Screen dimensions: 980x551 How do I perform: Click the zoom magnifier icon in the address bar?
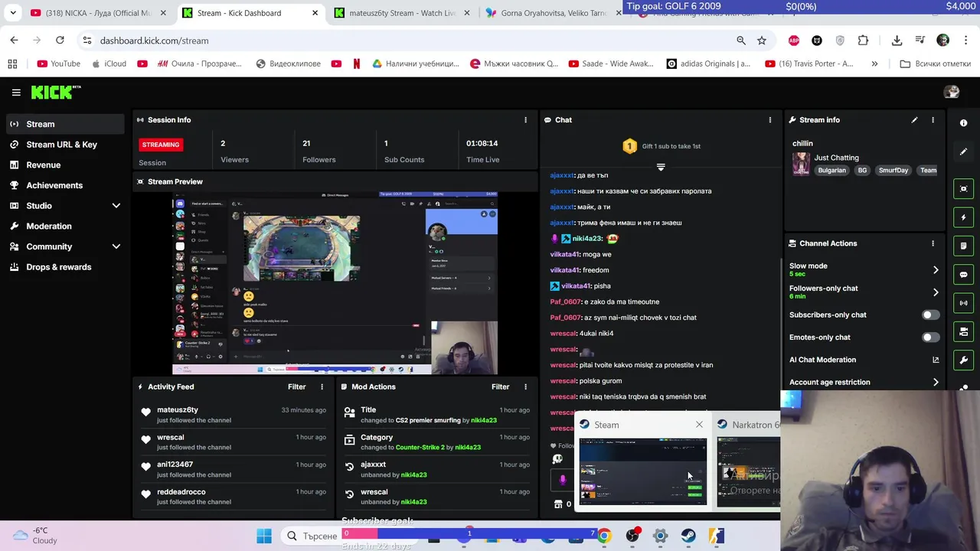tap(741, 41)
